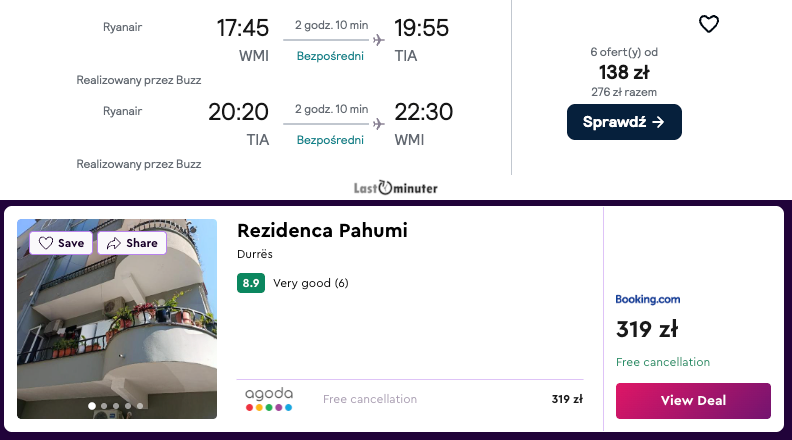This screenshot has width=792, height=440.
Task: Click the plane icon on the 17:45 flight
Action: pos(378,41)
